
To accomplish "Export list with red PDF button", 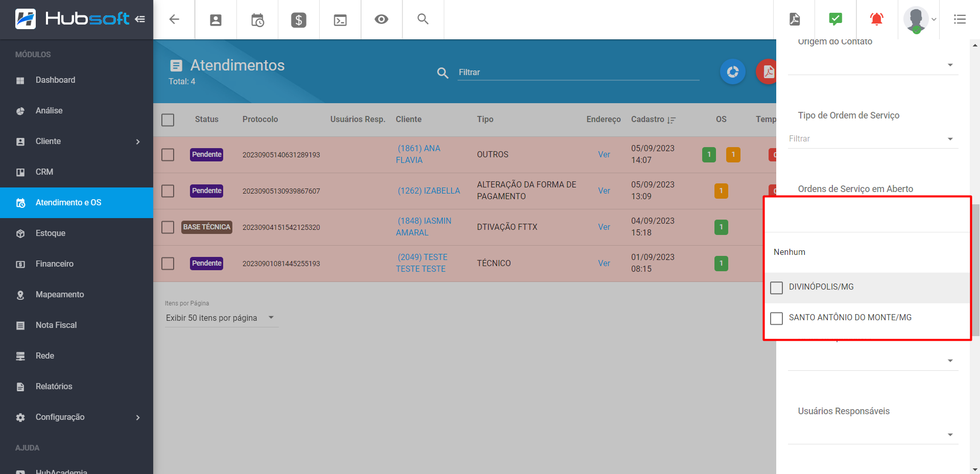I will click(767, 72).
